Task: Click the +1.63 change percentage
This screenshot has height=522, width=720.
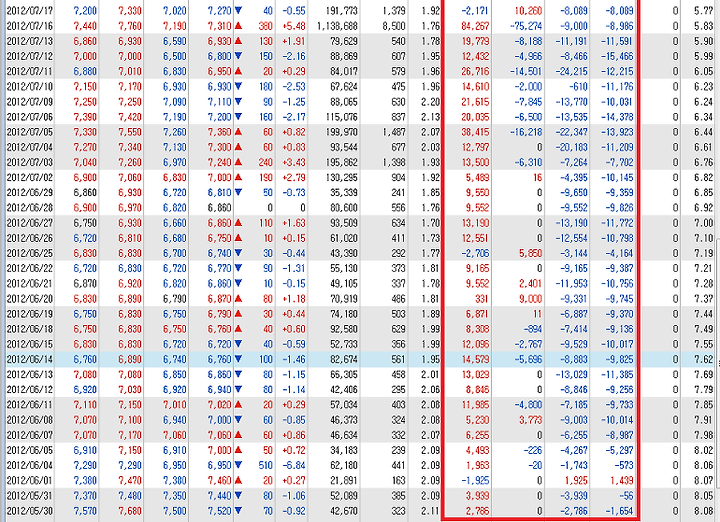Action: 294,223
